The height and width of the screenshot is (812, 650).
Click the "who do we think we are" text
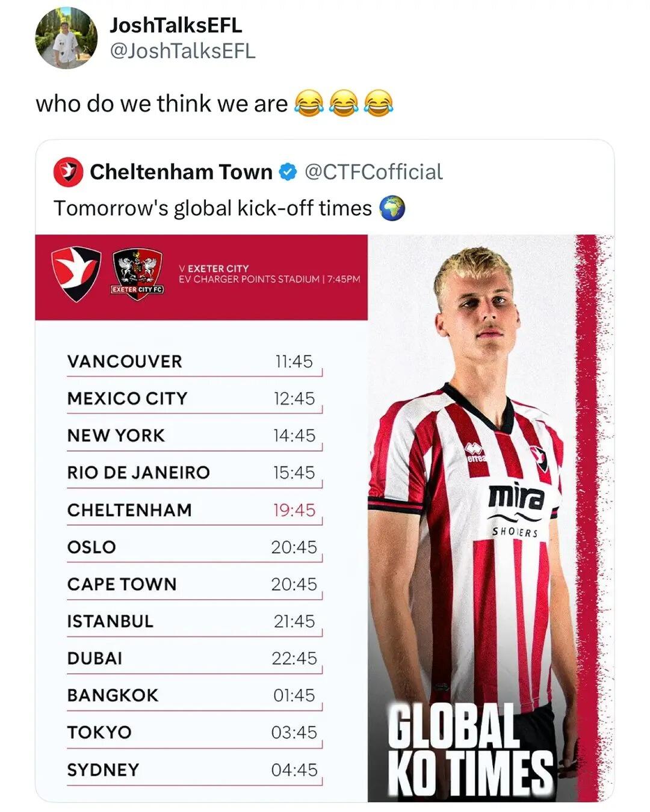[x=162, y=104]
